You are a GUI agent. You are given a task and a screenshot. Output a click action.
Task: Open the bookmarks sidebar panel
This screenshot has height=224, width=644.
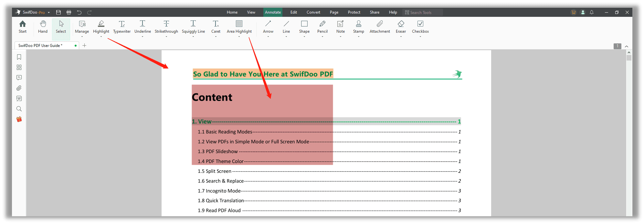tap(19, 57)
